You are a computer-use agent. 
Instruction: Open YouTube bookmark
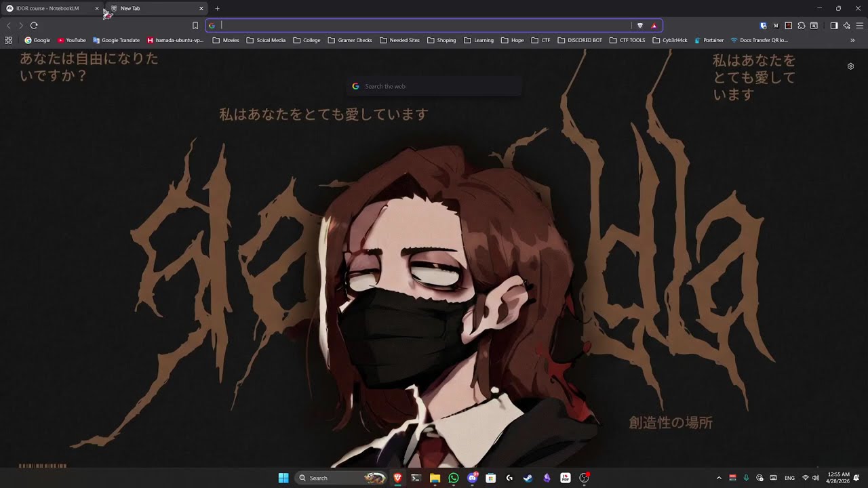click(72, 40)
